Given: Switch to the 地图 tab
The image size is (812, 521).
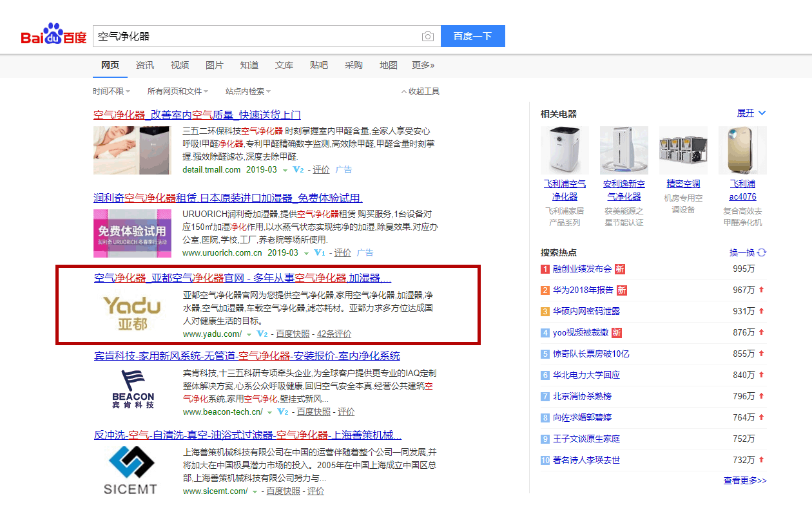Looking at the screenshot, I should [389, 65].
